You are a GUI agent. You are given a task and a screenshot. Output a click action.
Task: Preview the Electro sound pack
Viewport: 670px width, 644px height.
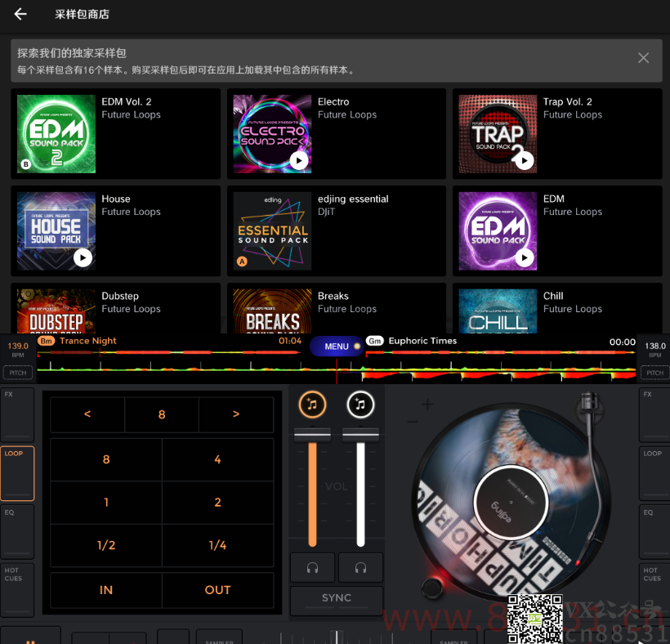pyautogui.click(x=299, y=161)
